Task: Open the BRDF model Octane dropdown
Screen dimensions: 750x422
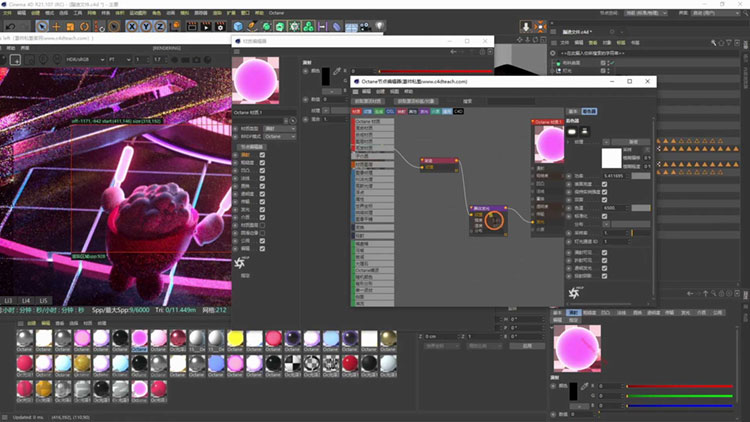Action: pyautogui.click(x=279, y=137)
